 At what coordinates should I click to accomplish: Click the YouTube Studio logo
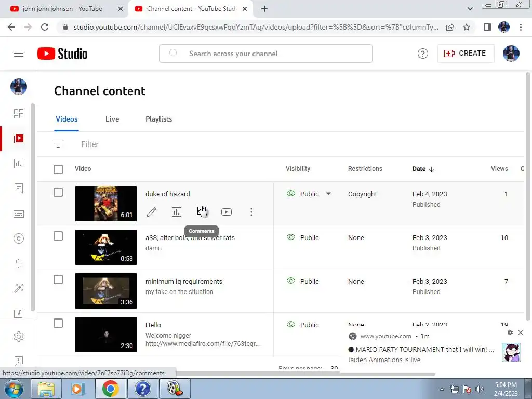[x=62, y=54]
